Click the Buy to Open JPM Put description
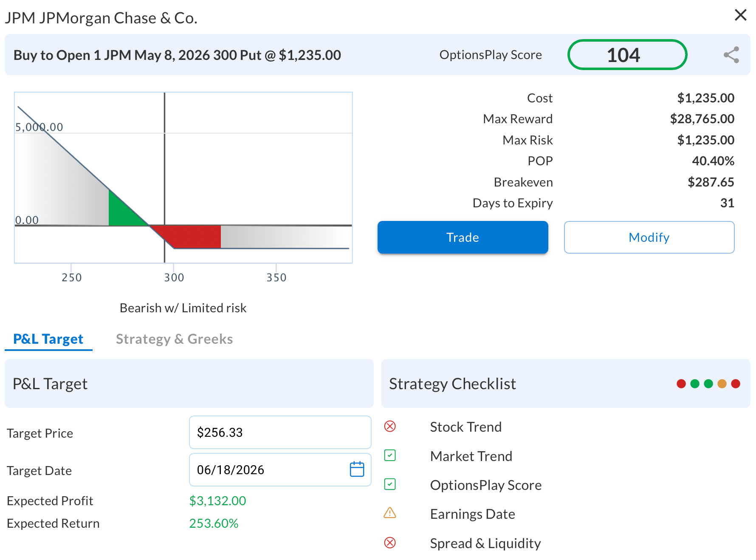This screenshot has height=560, width=756. (x=177, y=55)
